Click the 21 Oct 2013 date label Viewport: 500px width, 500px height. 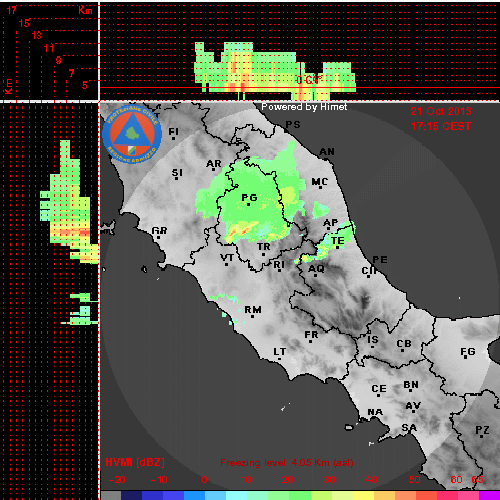click(x=441, y=111)
